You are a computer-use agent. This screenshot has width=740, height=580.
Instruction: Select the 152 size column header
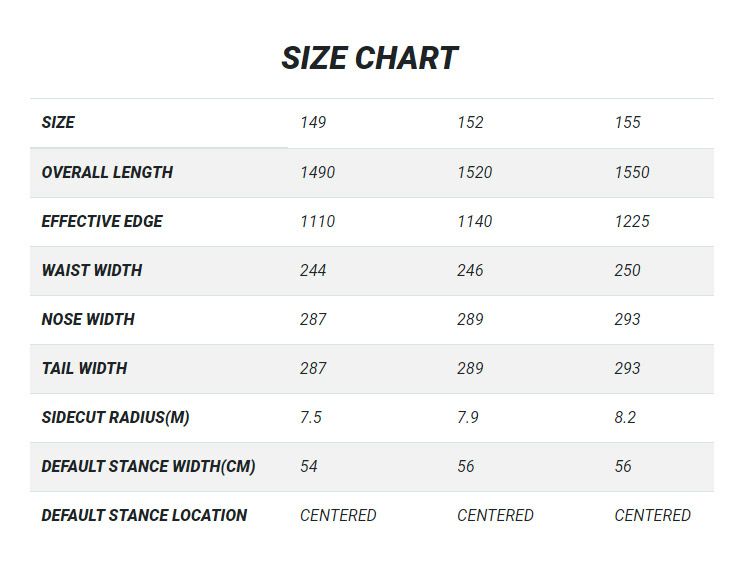(x=470, y=122)
